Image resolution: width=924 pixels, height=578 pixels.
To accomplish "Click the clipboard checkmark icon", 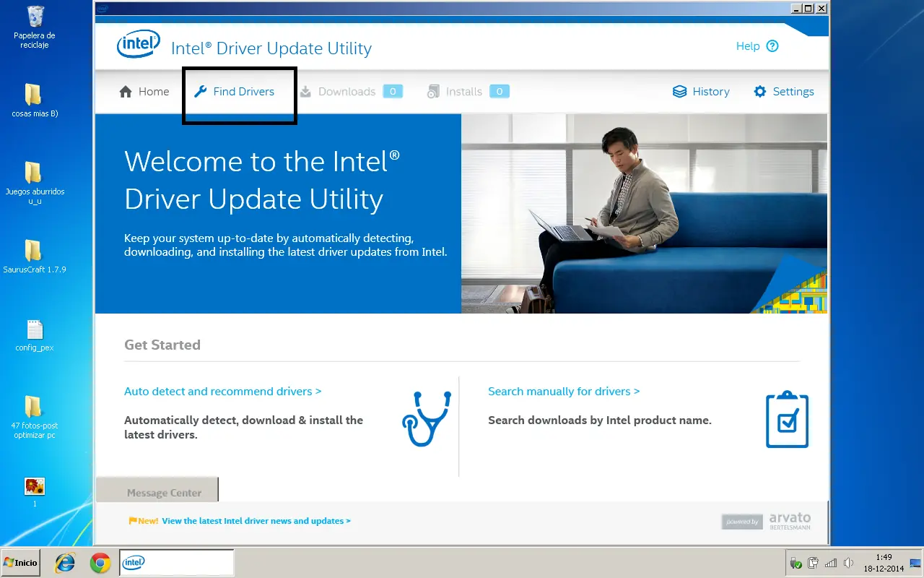I will 788,420.
